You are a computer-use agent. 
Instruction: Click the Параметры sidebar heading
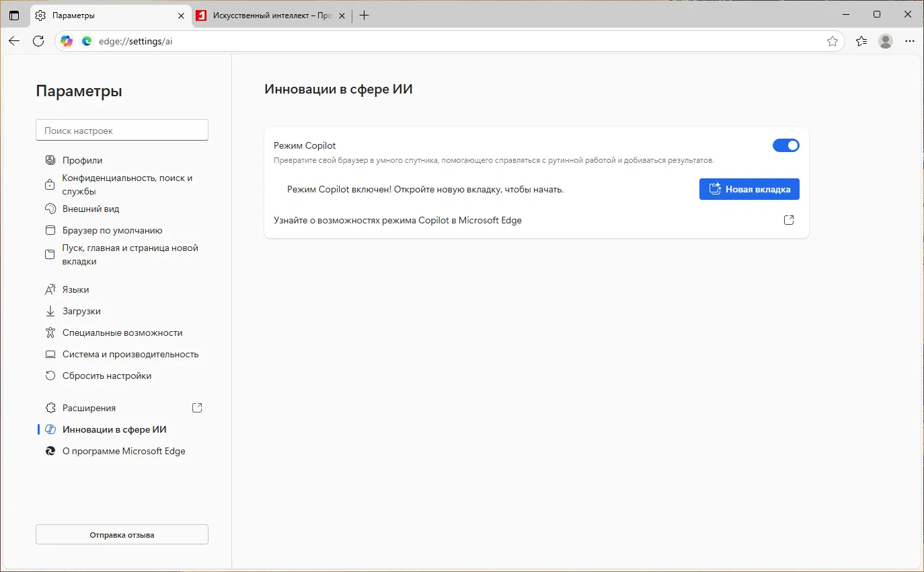click(x=79, y=91)
